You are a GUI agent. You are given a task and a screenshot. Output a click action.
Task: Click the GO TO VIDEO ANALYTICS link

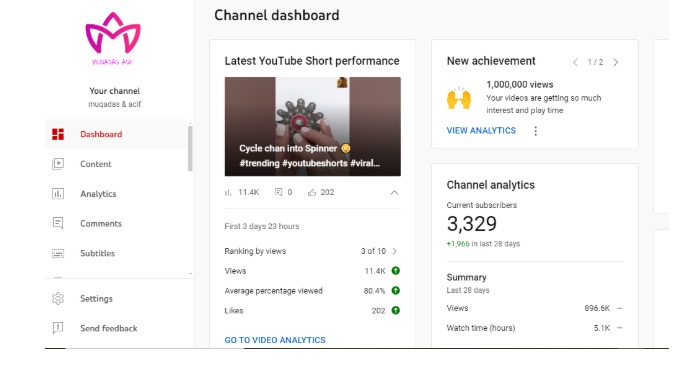tap(275, 340)
